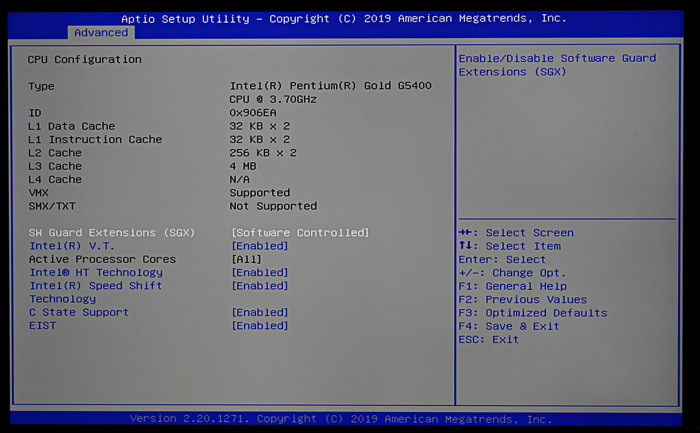700x433 pixels.
Task: Select the Intel(R) V.T. option
Action: coord(72,246)
